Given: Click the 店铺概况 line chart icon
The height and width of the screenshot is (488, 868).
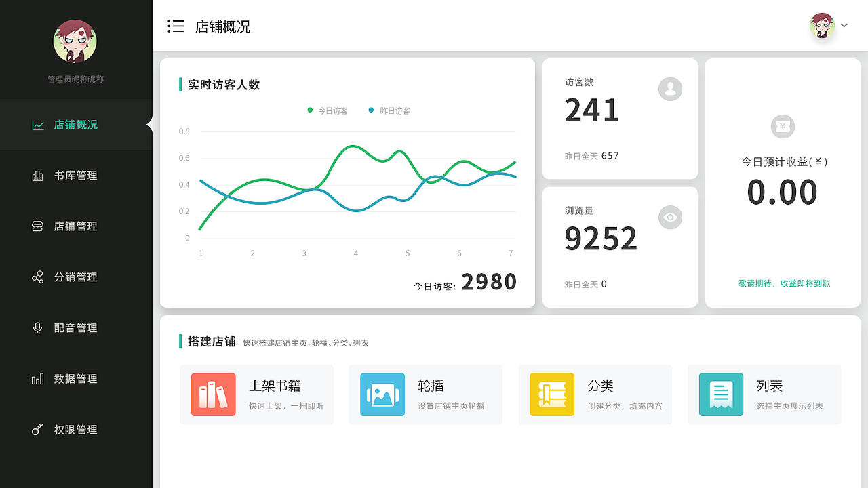Looking at the screenshot, I should click(38, 125).
